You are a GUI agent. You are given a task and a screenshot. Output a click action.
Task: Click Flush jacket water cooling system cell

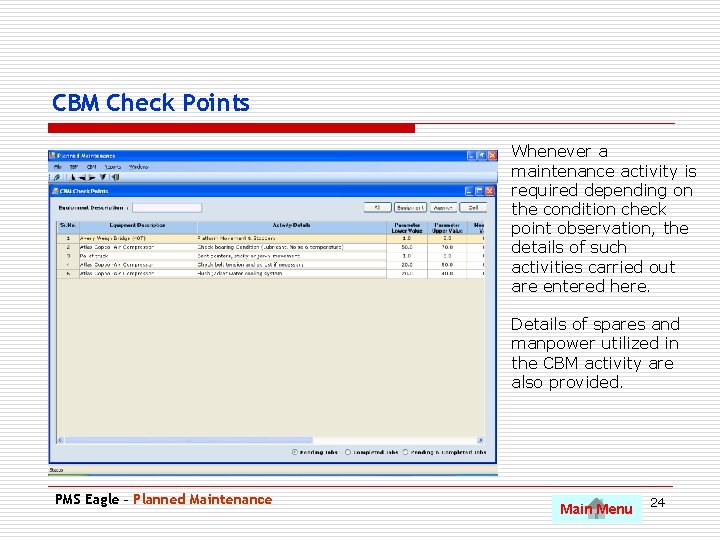(292, 274)
